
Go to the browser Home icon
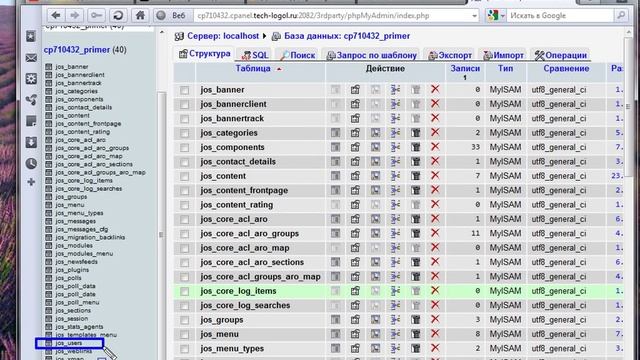[140, 16]
